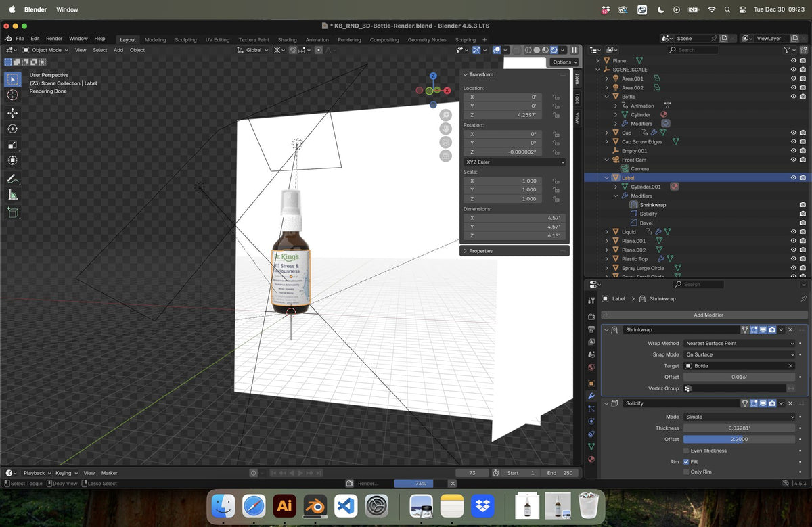Open the Render menu

point(54,39)
